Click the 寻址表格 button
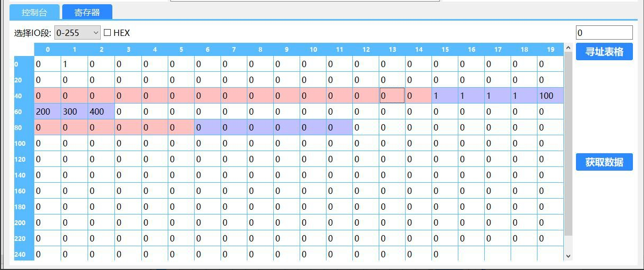The height and width of the screenshot is (270, 644). coord(604,52)
